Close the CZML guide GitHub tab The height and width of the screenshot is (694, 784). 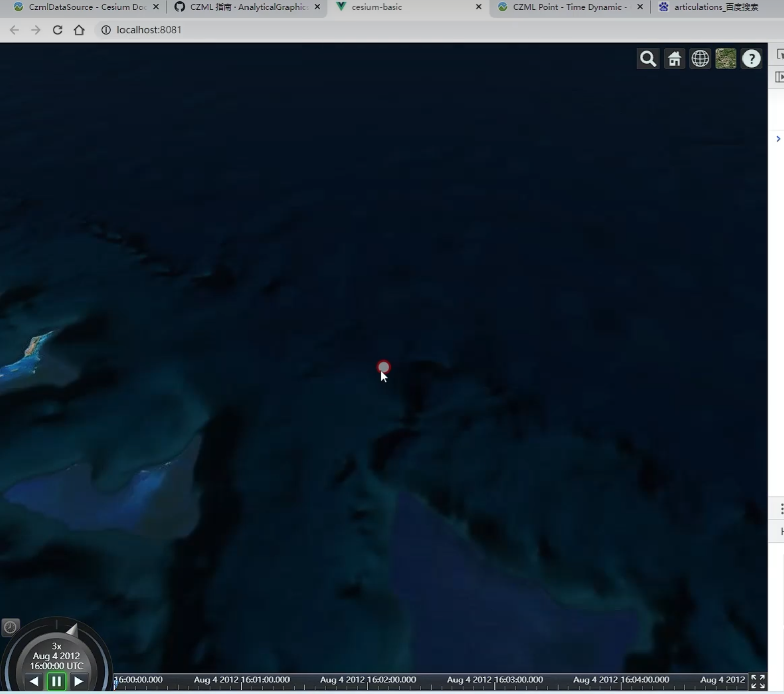click(317, 7)
